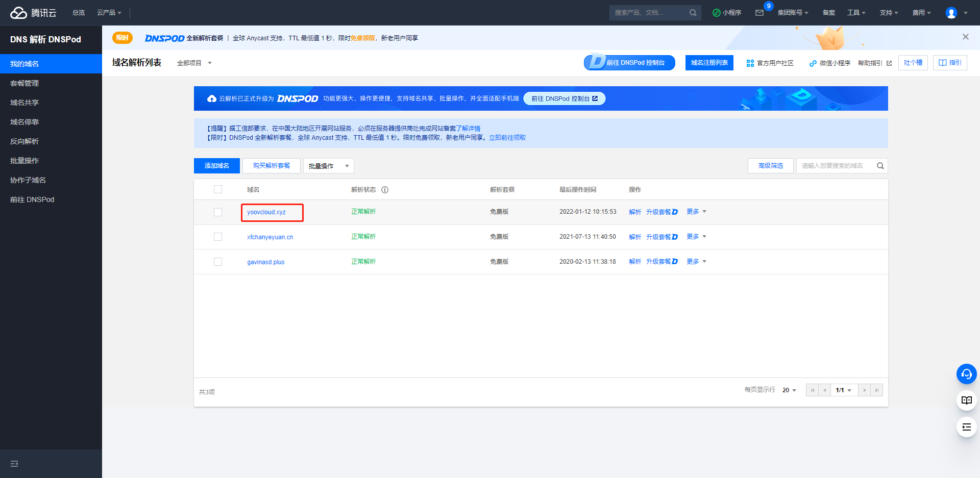Expand the 费用 menu

pos(921,13)
